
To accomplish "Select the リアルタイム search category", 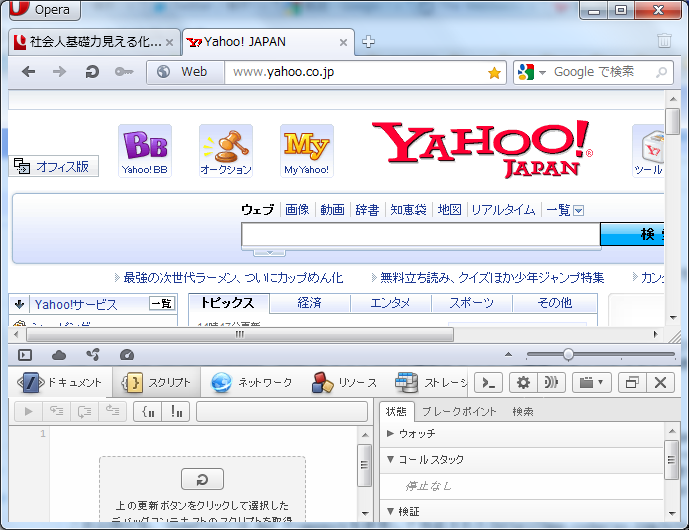I will [x=504, y=210].
